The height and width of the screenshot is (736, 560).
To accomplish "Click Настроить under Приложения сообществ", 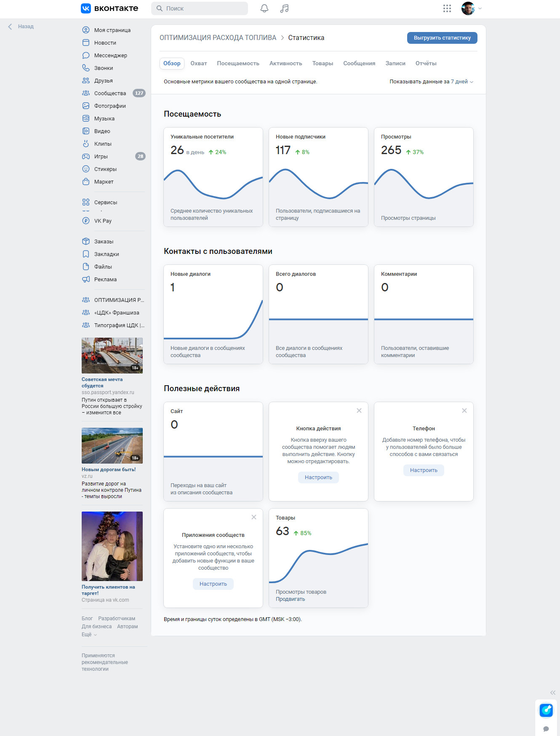I will click(x=213, y=584).
